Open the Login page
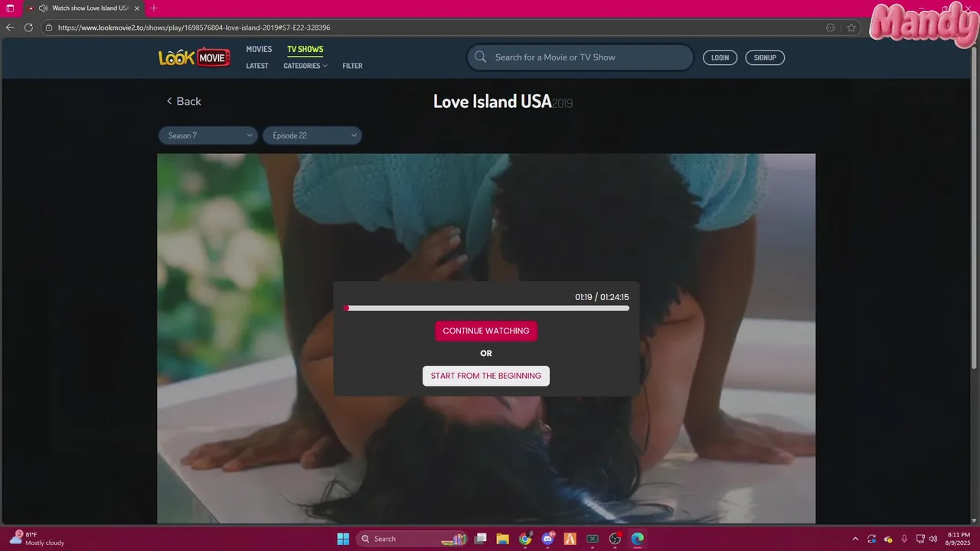 [720, 57]
